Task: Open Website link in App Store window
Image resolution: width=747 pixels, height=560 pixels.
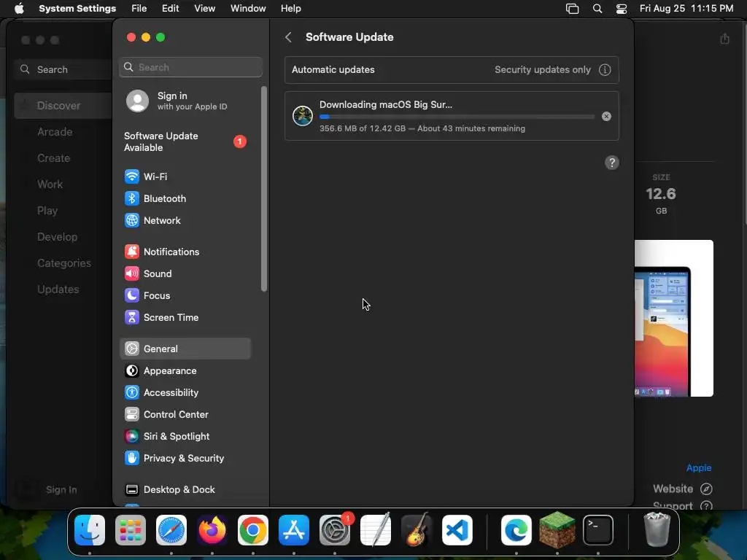Action: coord(683,489)
